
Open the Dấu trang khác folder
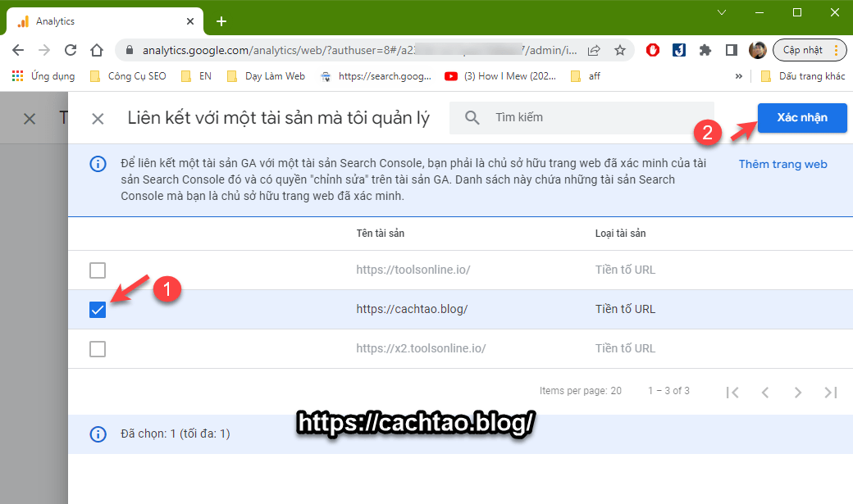pos(803,76)
